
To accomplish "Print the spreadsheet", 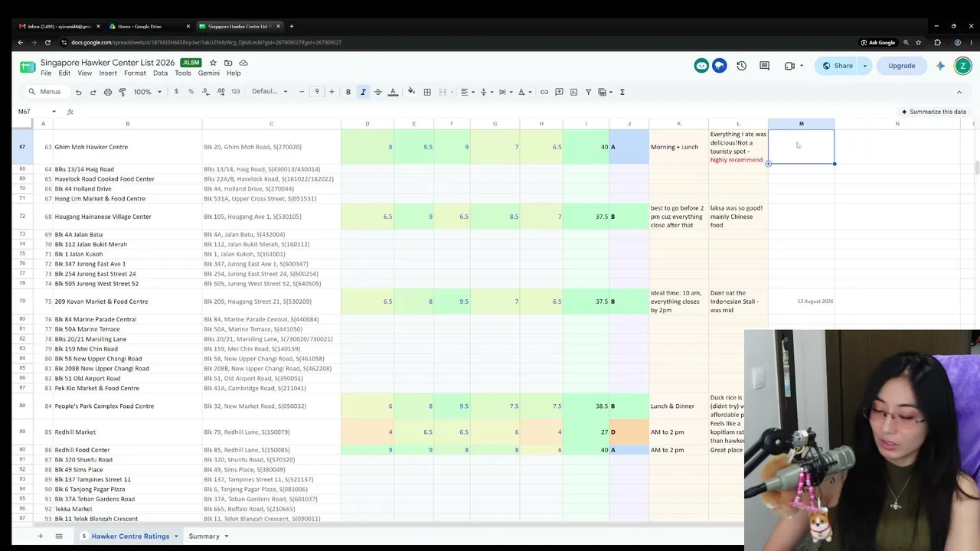I will coord(108,92).
